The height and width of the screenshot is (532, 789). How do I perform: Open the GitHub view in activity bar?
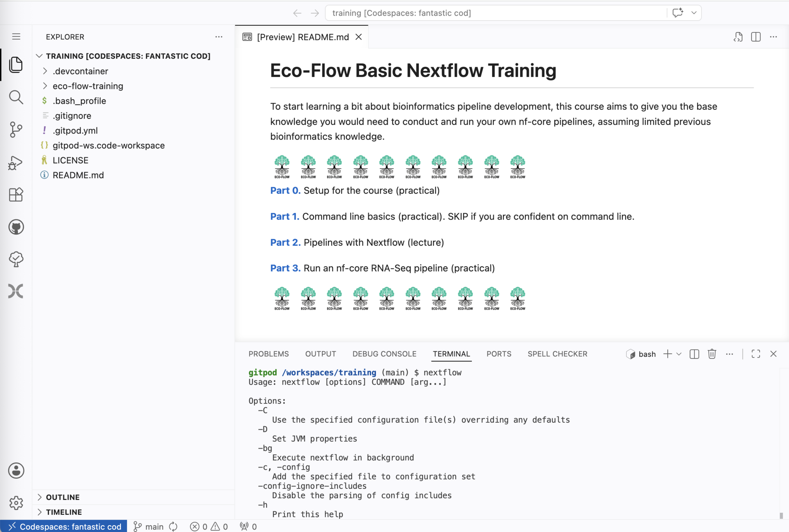pos(16,227)
